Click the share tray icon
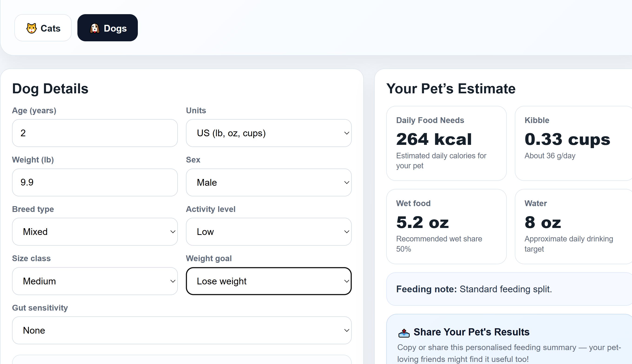 coord(404,333)
